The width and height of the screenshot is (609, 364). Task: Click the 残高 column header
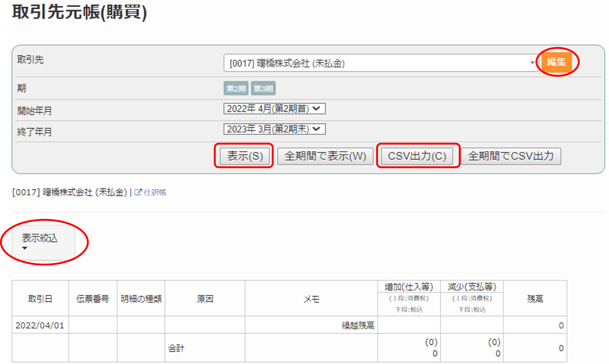(535, 299)
